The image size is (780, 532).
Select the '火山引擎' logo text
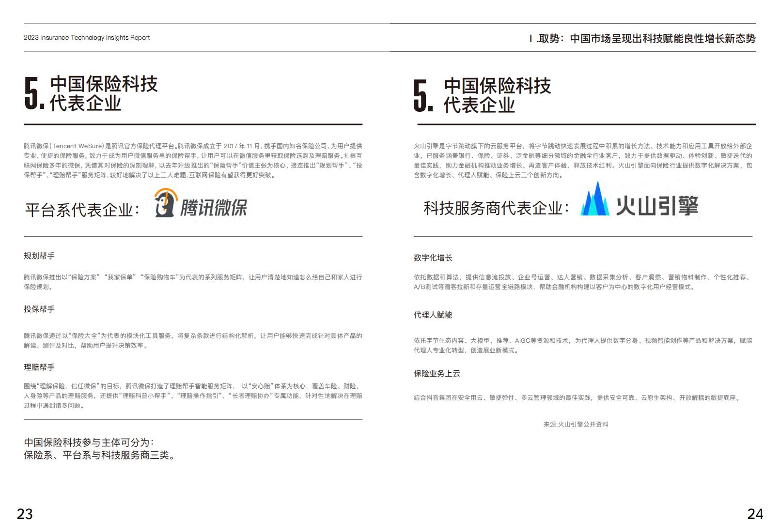click(657, 206)
